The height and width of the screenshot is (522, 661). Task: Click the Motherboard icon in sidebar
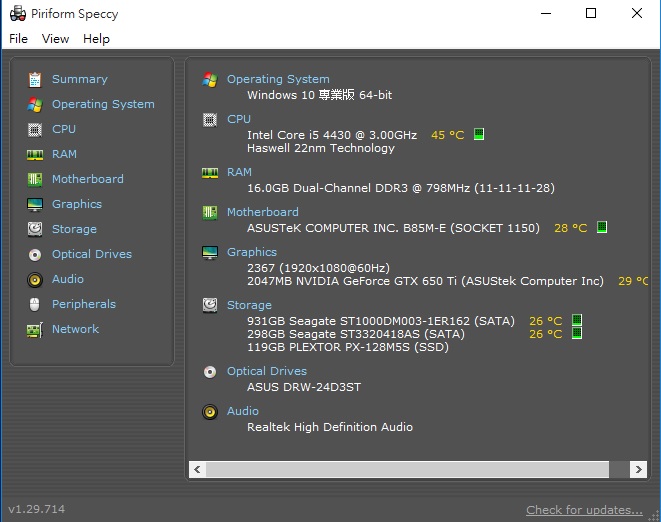click(35, 180)
